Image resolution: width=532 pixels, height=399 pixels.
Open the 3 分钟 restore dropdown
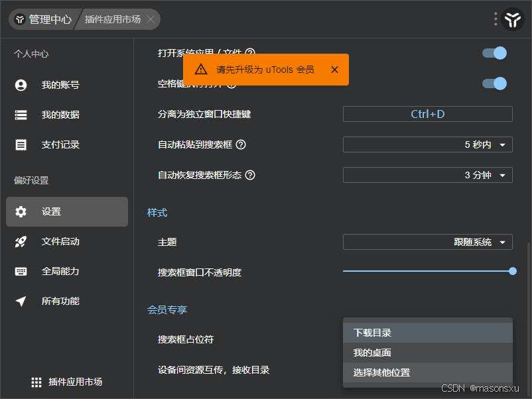[x=427, y=175]
